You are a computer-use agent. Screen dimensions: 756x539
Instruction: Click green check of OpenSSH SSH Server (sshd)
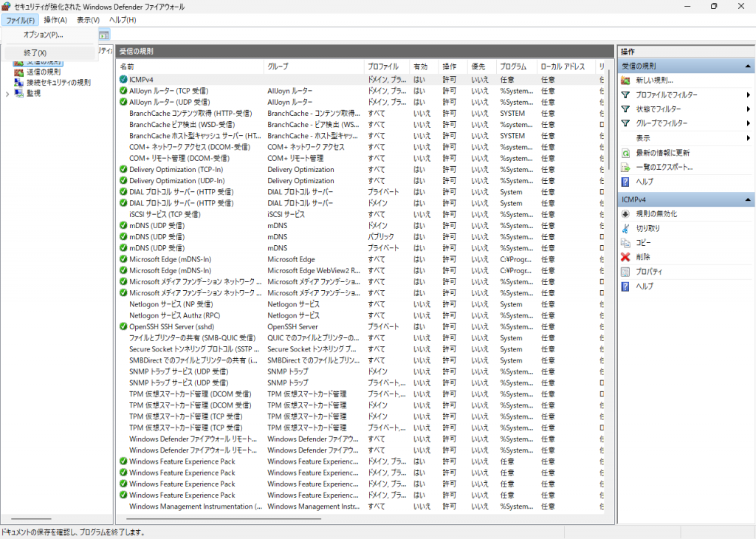point(123,326)
